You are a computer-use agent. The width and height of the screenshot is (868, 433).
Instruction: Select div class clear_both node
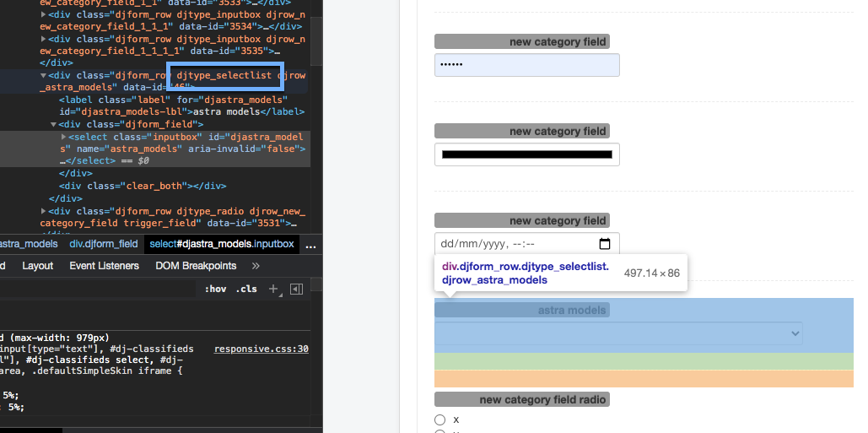(143, 186)
